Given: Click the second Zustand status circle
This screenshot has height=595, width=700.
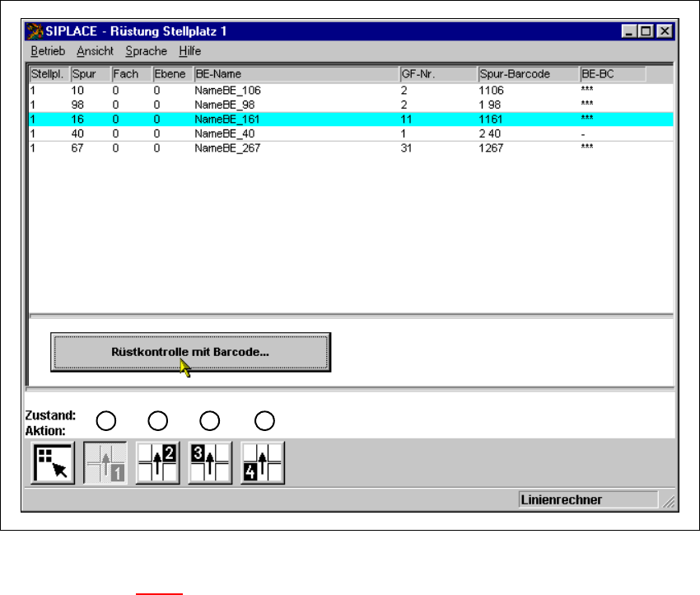Looking at the screenshot, I should click(157, 420).
